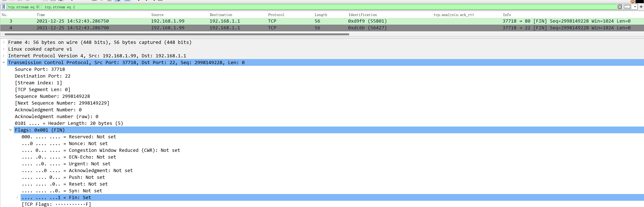Image resolution: width=644 pixels, height=207 pixels.
Task: Collapse the Transmission Control Protocol tree
Action: point(4,63)
